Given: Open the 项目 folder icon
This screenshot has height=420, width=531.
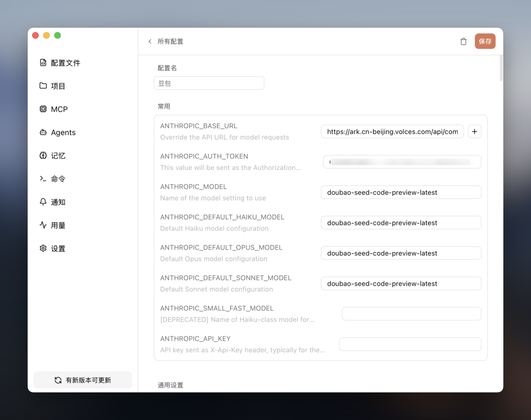Looking at the screenshot, I should point(43,86).
